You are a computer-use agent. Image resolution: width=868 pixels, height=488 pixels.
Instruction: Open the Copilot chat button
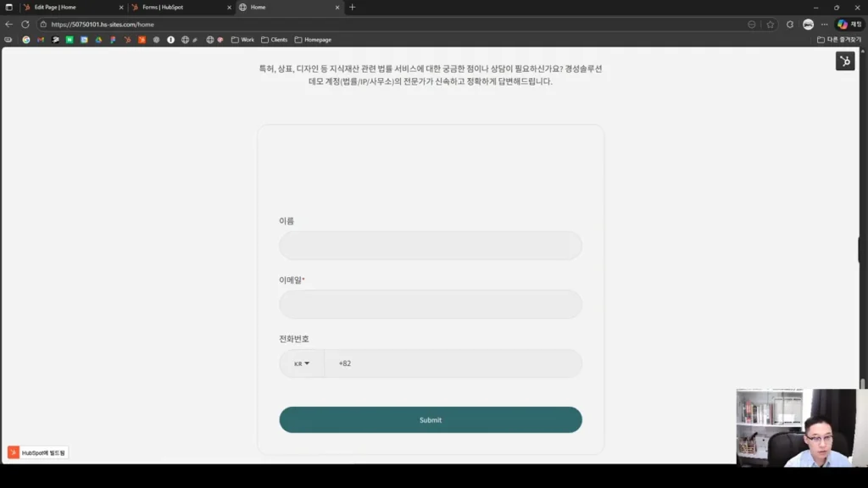point(849,25)
